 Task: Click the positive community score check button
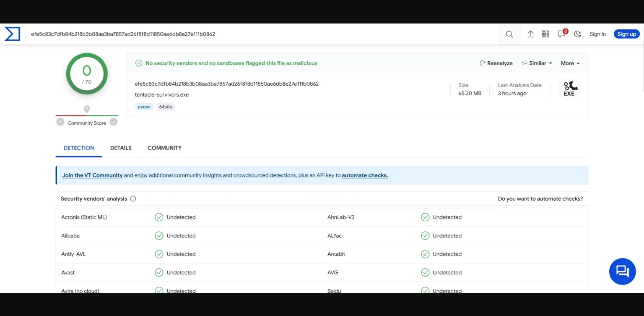click(x=114, y=122)
